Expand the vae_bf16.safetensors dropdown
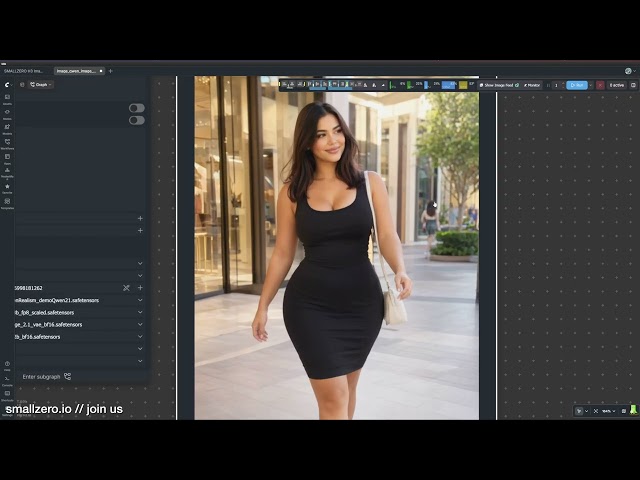This screenshot has height=480, width=640. [x=140, y=324]
